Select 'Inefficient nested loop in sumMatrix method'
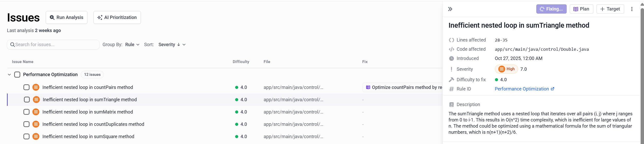644x144 pixels. coord(88,112)
